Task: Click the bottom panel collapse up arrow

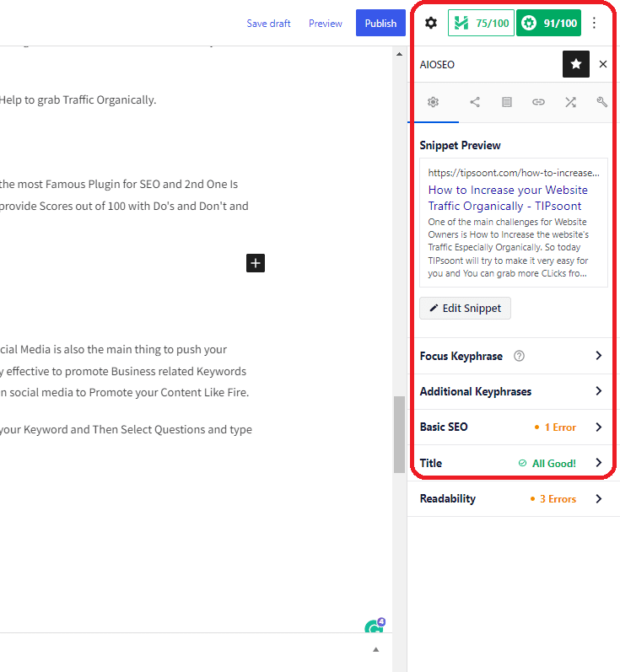Action: point(376,650)
